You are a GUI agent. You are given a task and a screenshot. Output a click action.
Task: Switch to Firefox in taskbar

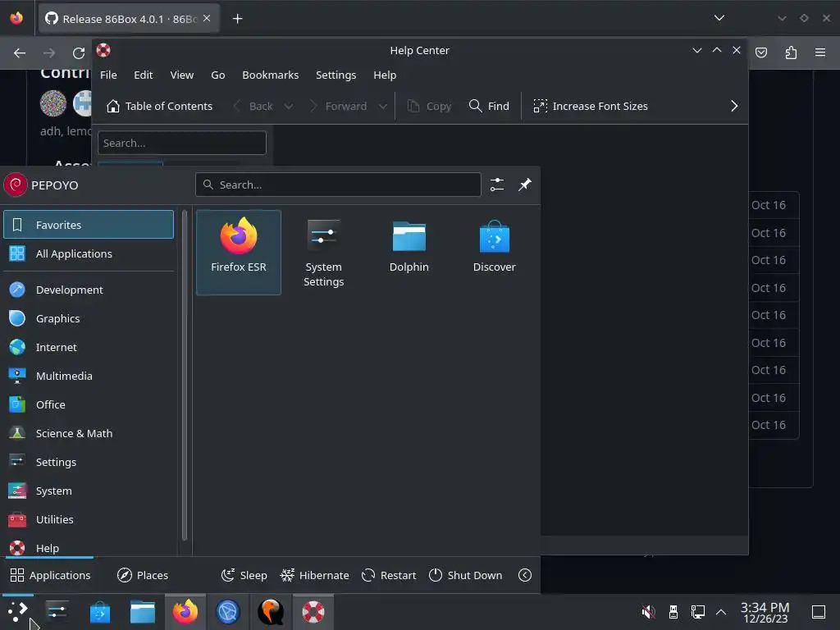click(x=185, y=612)
